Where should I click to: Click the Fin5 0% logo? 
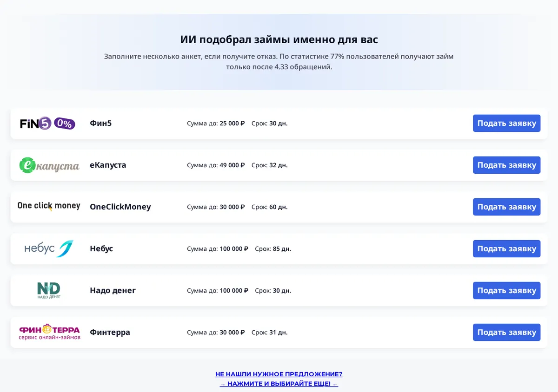click(x=47, y=123)
